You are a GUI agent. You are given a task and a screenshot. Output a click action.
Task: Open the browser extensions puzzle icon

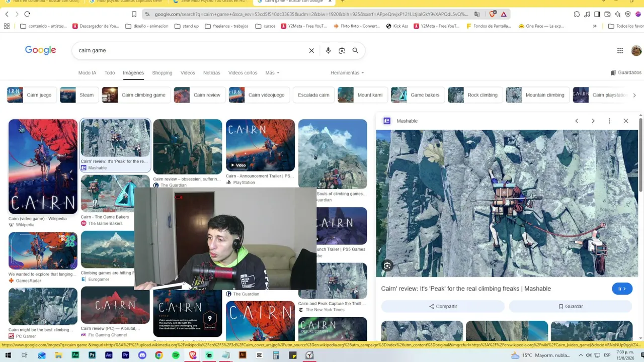pyautogui.click(x=577, y=14)
